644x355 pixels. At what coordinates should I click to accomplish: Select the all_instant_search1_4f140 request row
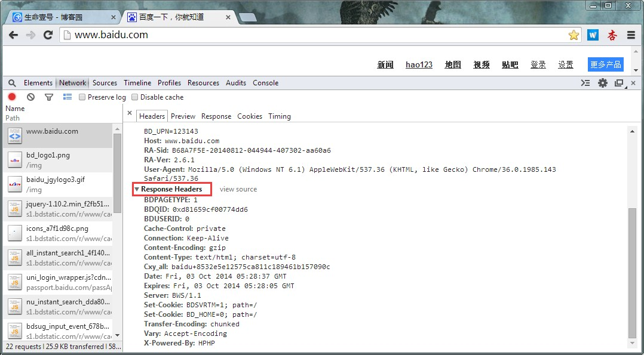tap(58, 258)
